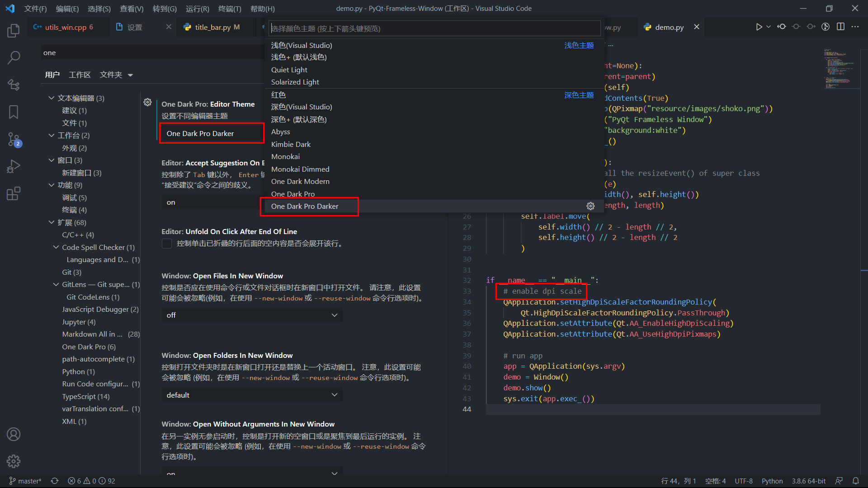Click the gear beside One Dark Pro Darker theme

tap(590, 206)
